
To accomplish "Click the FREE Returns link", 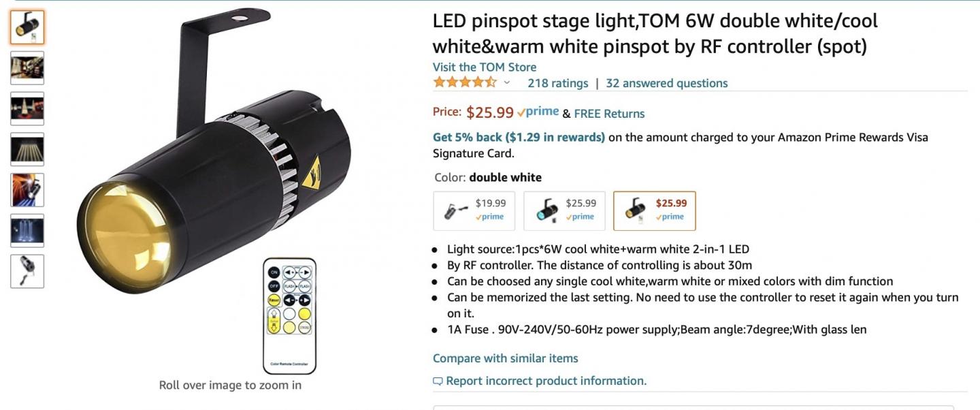I will pyautogui.click(x=609, y=113).
